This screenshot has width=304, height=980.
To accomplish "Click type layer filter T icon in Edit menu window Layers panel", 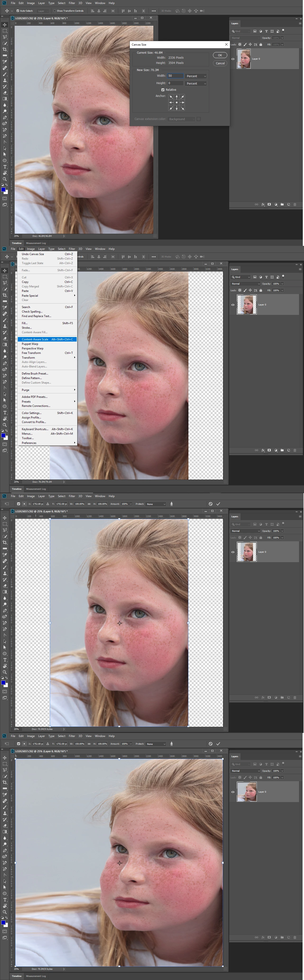I will [x=266, y=277].
